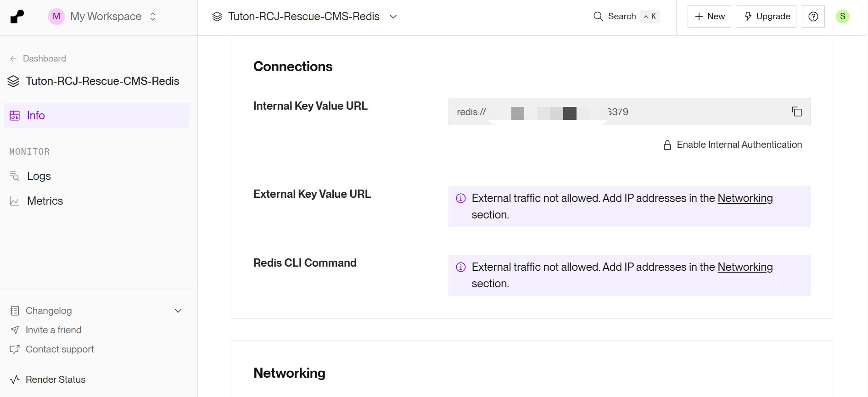
Task: Click Networking link under External Key Value URL
Action: (x=745, y=198)
